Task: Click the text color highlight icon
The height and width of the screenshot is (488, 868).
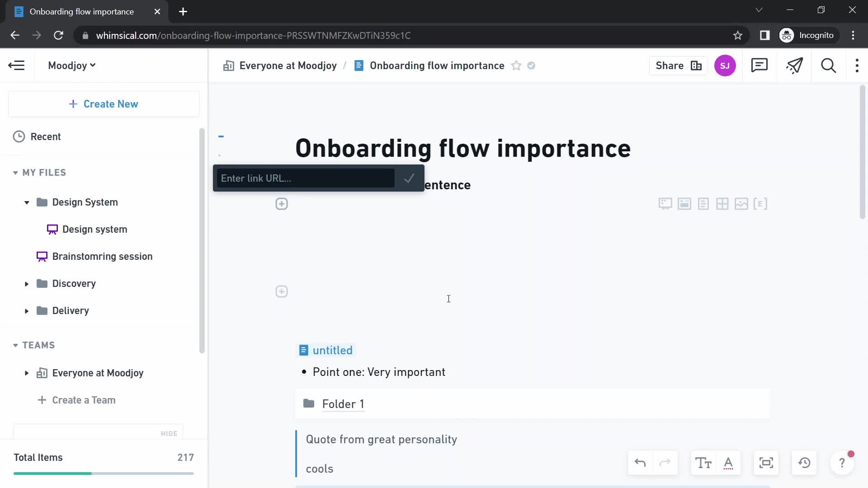Action: point(728,463)
